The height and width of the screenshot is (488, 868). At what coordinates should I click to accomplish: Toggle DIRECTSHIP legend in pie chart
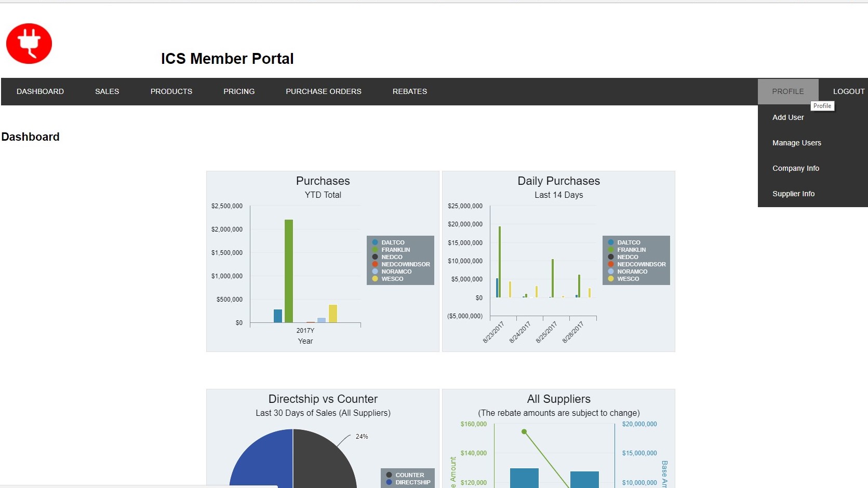click(x=408, y=482)
